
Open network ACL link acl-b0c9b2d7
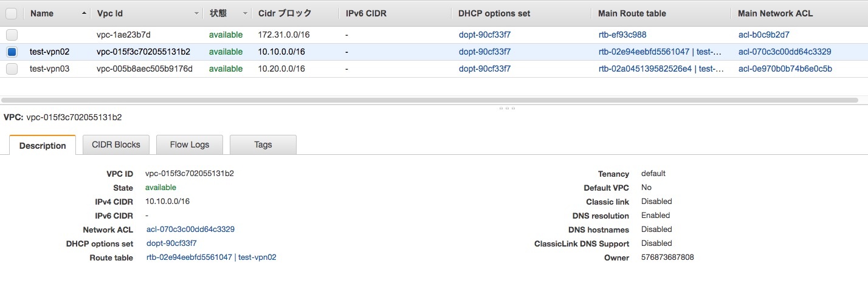point(763,35)
